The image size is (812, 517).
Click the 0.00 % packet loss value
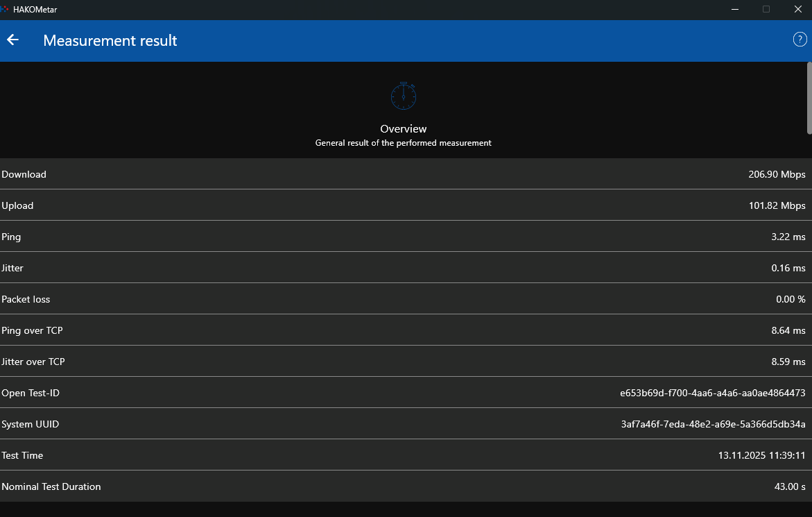click(x=791, y=299)
